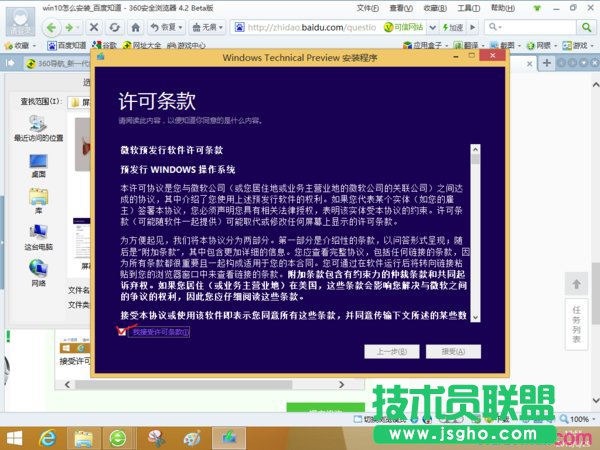Switch to the Windows setup taskbar icon
This screenshot has width=600, height=450.
pos(229,438)
